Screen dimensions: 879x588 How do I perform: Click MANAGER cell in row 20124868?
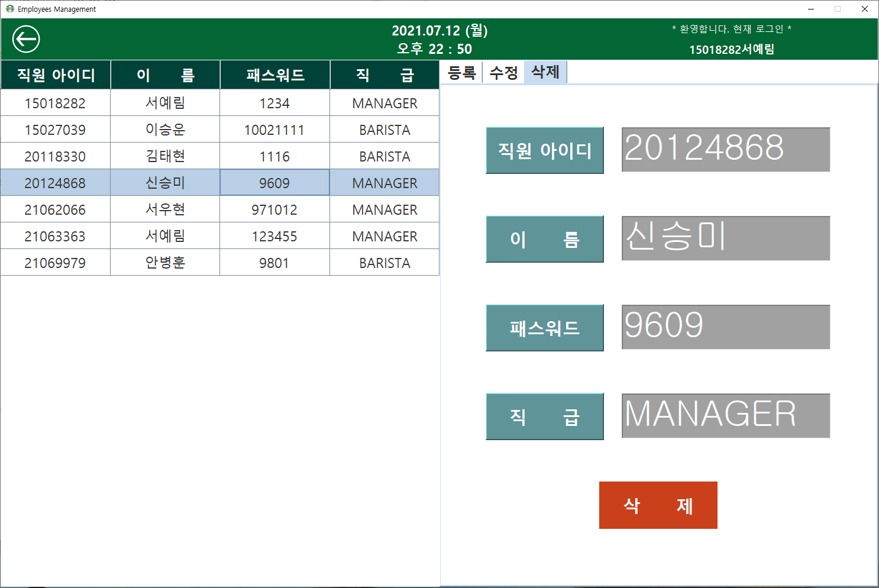click(x=385, y=183)
